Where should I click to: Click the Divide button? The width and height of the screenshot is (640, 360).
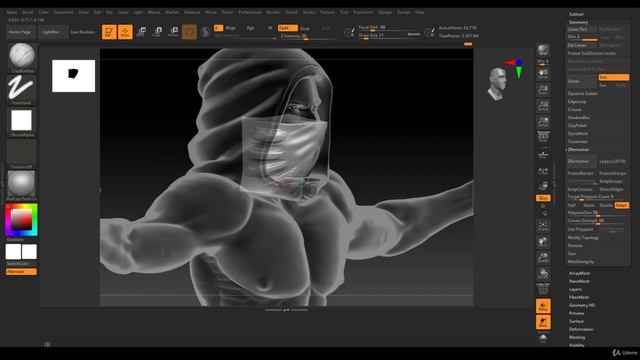click(582, 81)
